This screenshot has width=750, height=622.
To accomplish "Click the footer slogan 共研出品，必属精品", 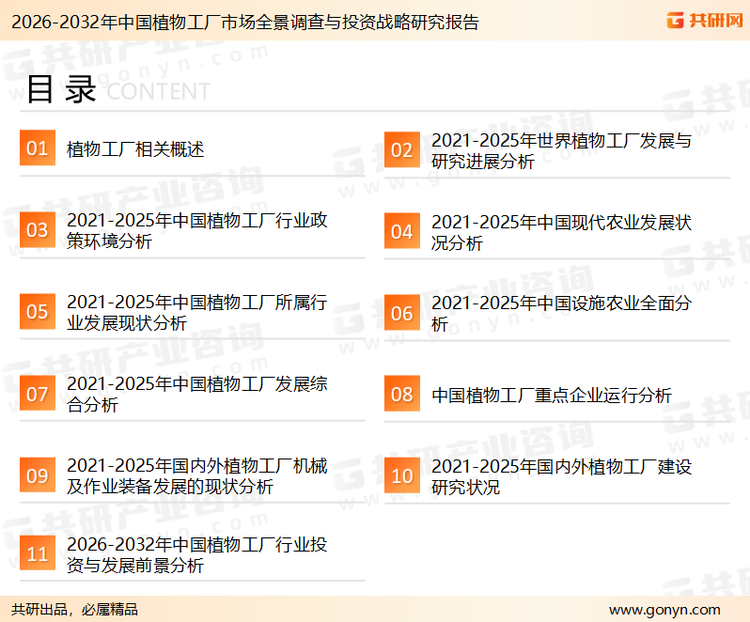I will click(75, 610).
